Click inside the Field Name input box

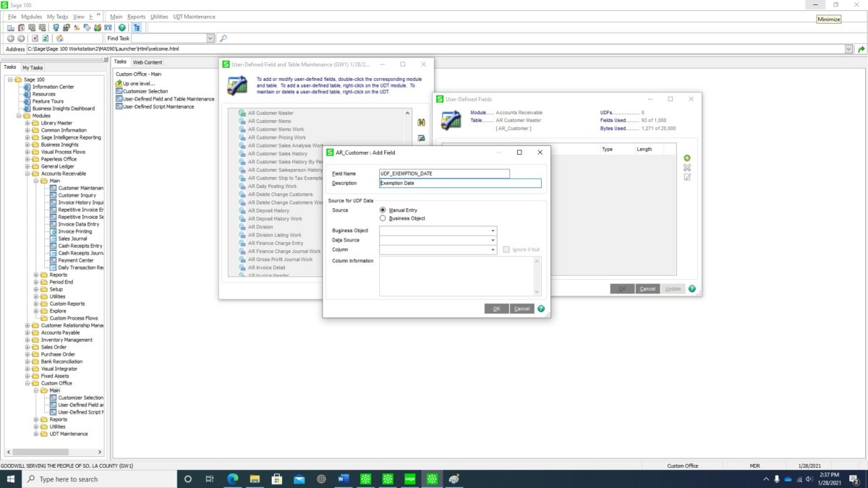coord(444,173)
